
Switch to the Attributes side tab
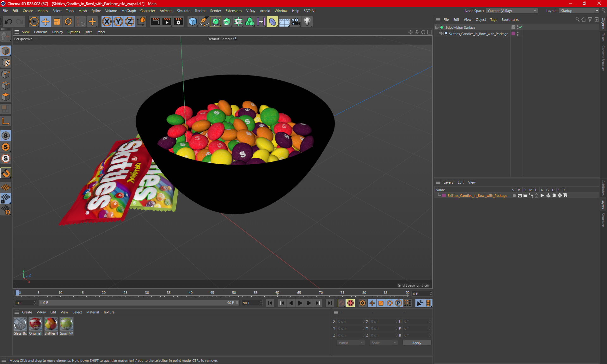(603, 188)
